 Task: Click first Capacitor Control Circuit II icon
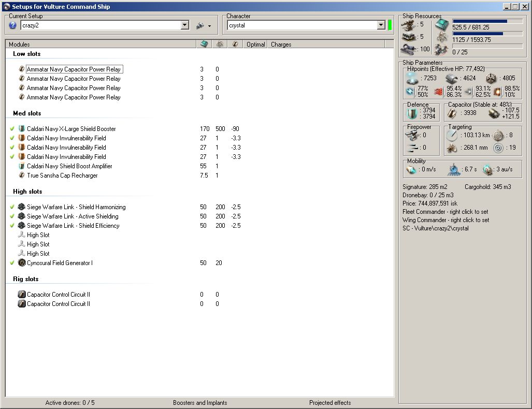pyautogui.click(x=22, y=295)
